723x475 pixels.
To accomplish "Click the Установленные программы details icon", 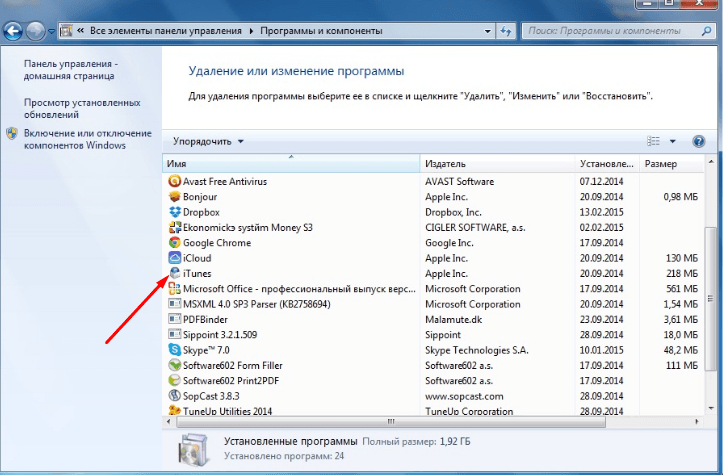I will point(194,449).
